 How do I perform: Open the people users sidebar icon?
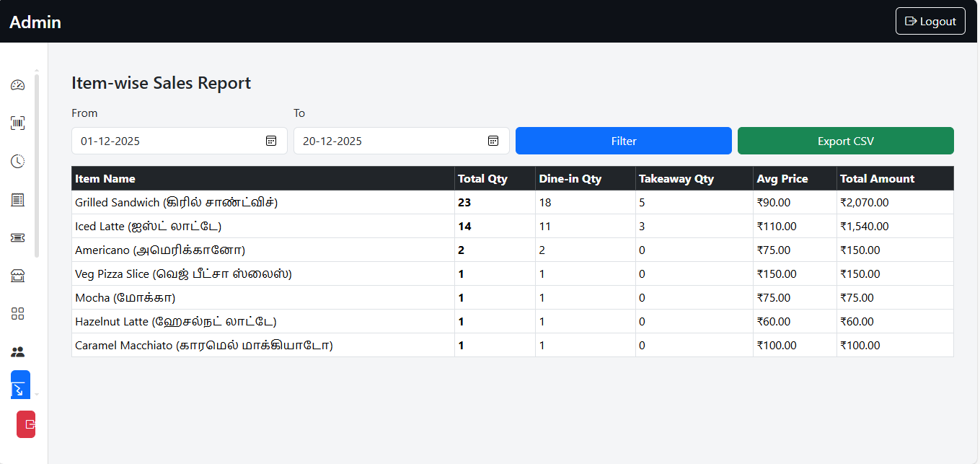(x=18, y=352)
